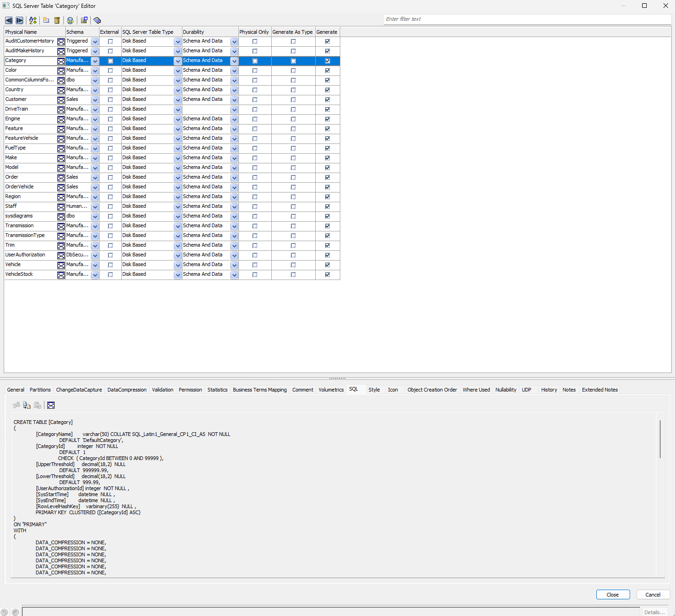Image resolution: width=675 pixels, height=616 pixels.
Task: Open Durability dropdown for Trim row
Action: (x=234, y=246)
